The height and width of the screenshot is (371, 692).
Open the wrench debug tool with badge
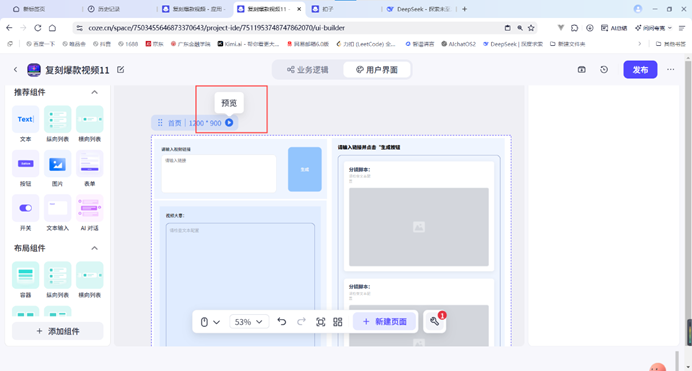(x=435, y=322)
